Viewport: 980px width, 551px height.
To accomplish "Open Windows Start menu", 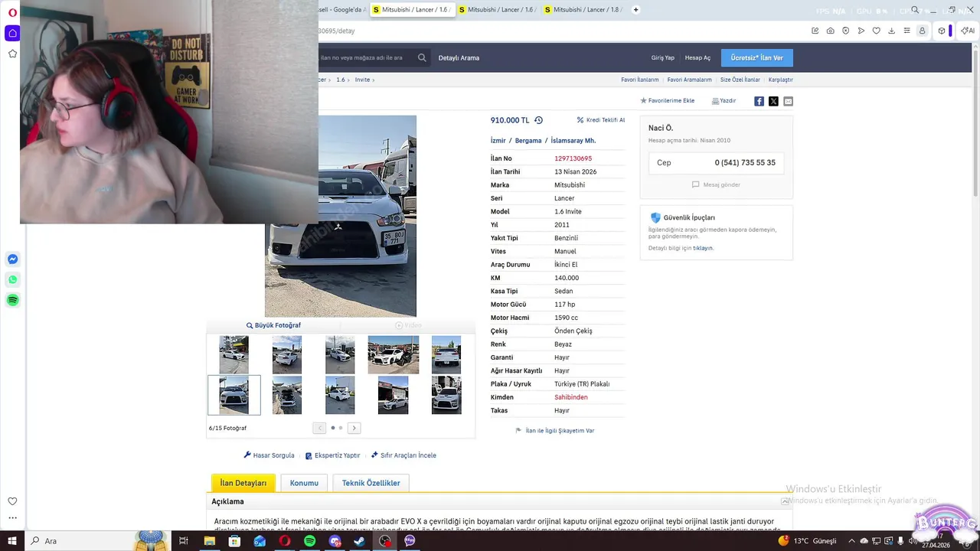I will click(12, 541).
